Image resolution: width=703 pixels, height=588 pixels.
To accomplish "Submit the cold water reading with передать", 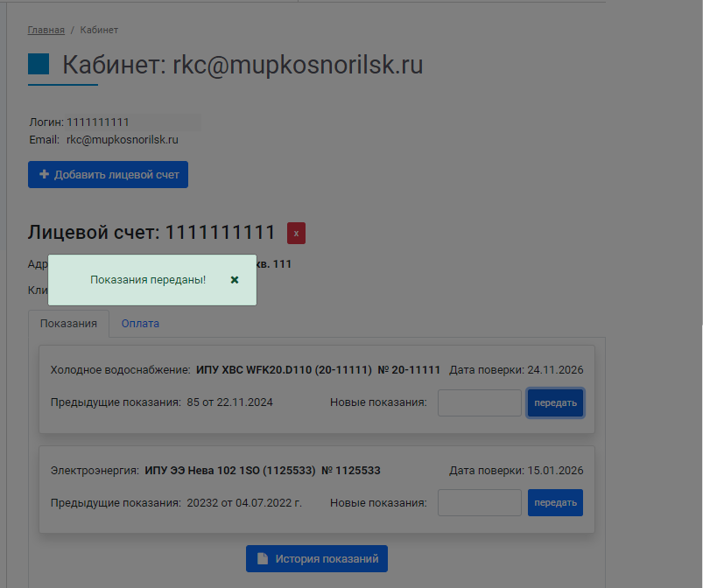I will pyautogui.click(x=555, y=403).
